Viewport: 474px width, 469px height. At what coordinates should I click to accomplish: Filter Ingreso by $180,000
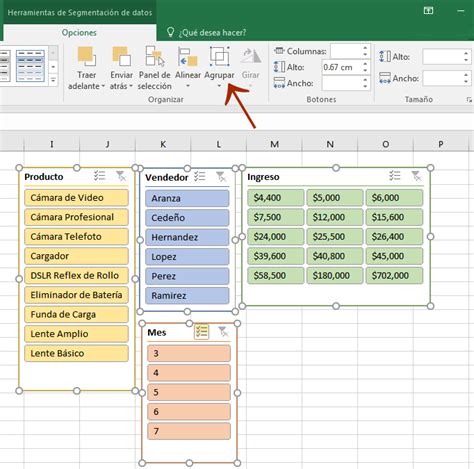point(335,275)
